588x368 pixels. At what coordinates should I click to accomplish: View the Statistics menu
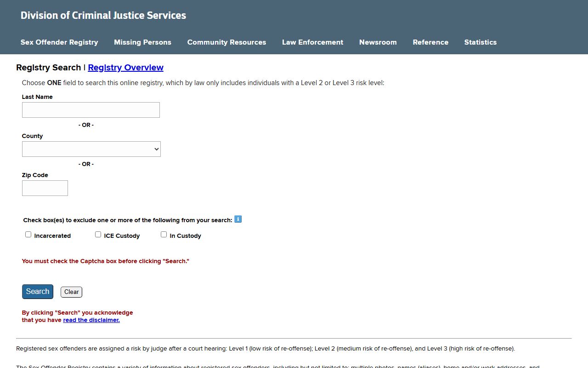click(481, 42)
